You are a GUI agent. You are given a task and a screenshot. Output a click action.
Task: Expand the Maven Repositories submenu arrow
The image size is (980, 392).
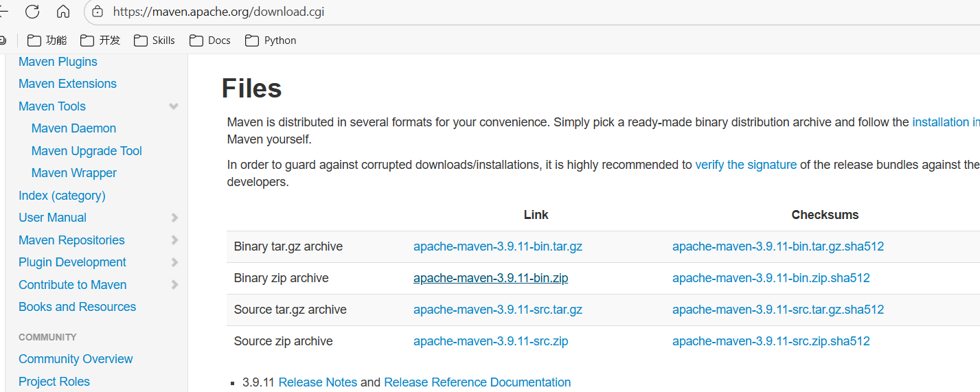174,240
